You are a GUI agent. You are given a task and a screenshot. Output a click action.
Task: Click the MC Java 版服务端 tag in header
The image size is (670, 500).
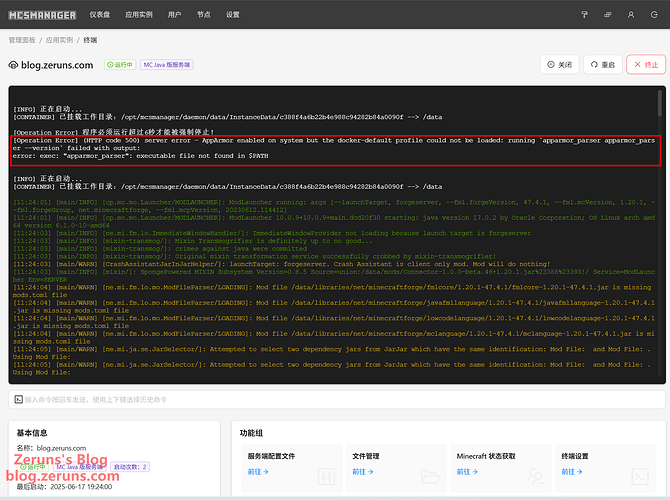point(167,65)
